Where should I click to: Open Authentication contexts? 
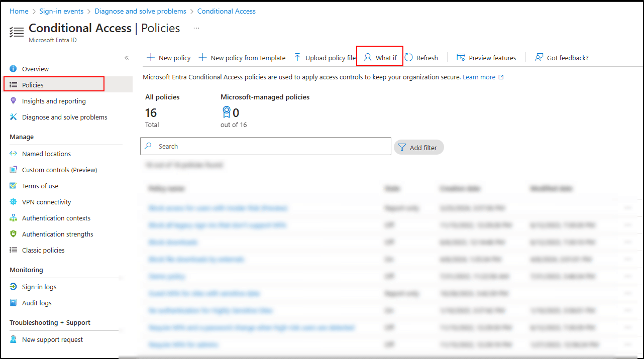pos(56,218)
